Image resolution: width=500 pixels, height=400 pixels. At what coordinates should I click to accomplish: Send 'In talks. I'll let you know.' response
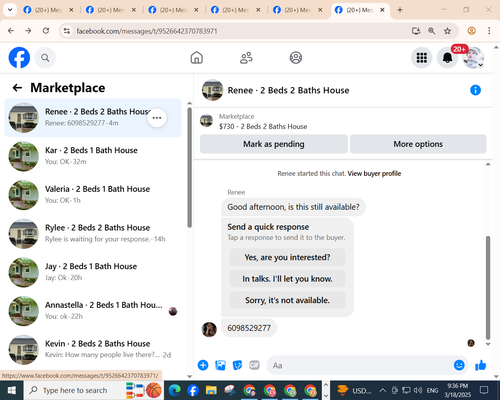[x=287, y=279]
